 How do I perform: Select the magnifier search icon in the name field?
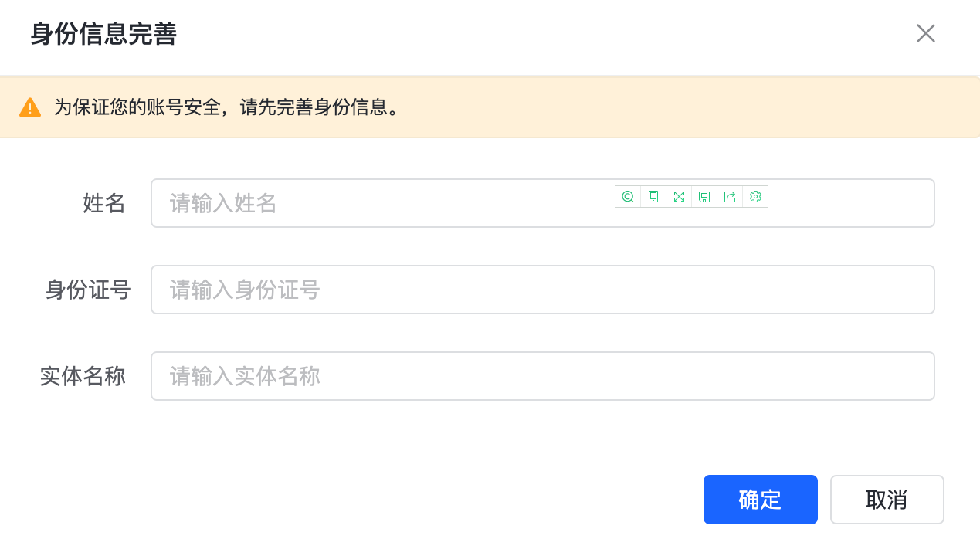coord(627,197)
